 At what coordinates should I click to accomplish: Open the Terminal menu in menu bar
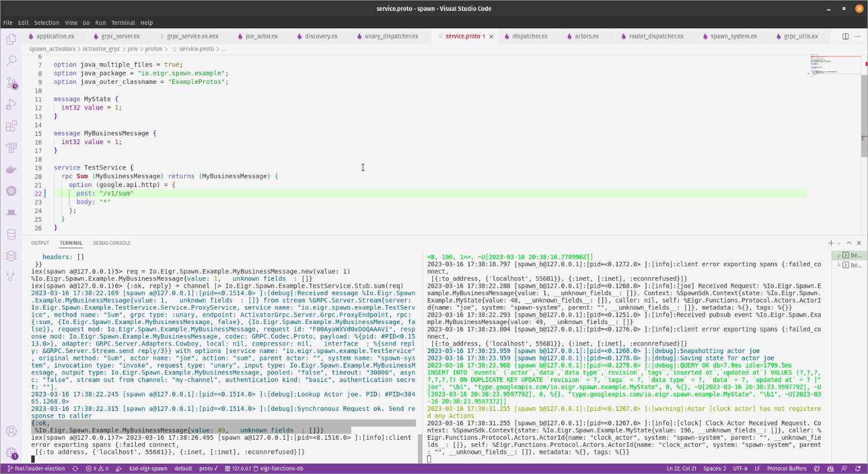click(123, 23)
